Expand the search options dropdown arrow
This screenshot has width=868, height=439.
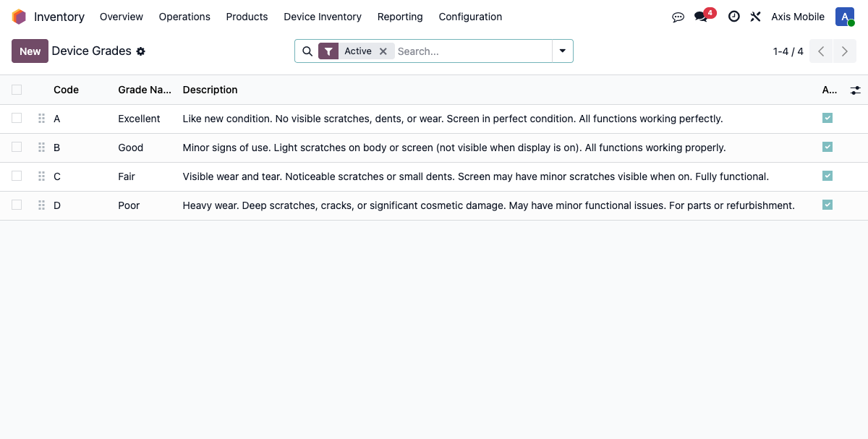click(x=562, y=51)
